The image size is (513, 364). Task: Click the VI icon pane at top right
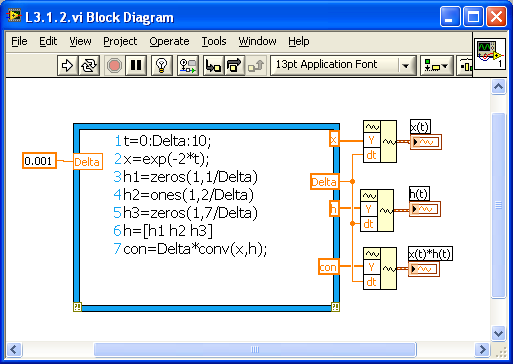point(490,54)
